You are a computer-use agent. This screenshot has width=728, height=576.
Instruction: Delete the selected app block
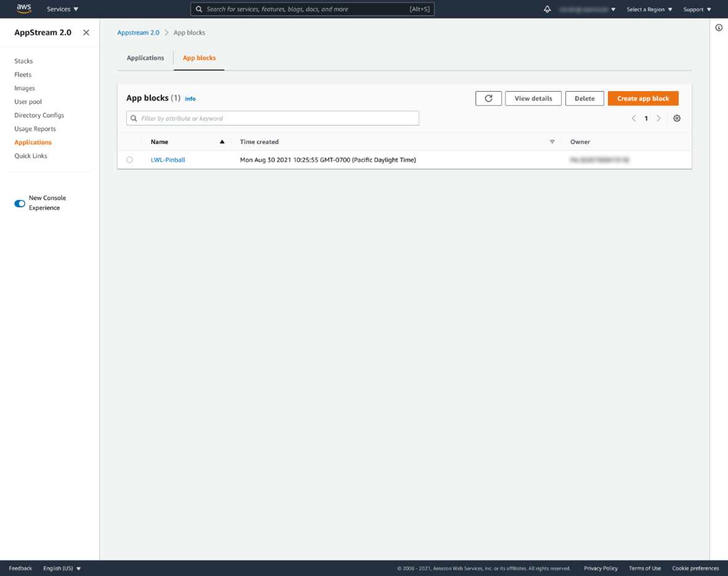coord(584,99)
